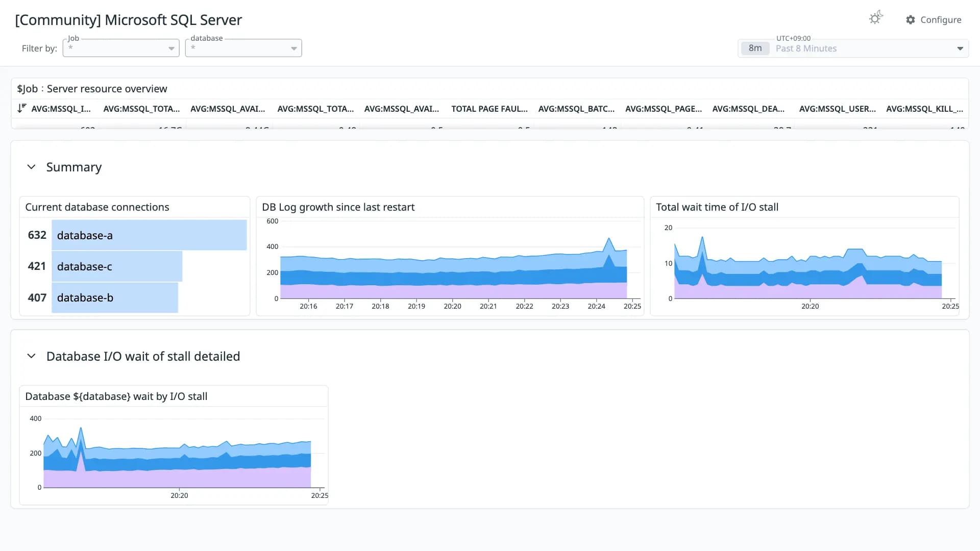Select the database-b connections bar
The height and width of the screenshot is (551, 980).
[x=115, y=297]
